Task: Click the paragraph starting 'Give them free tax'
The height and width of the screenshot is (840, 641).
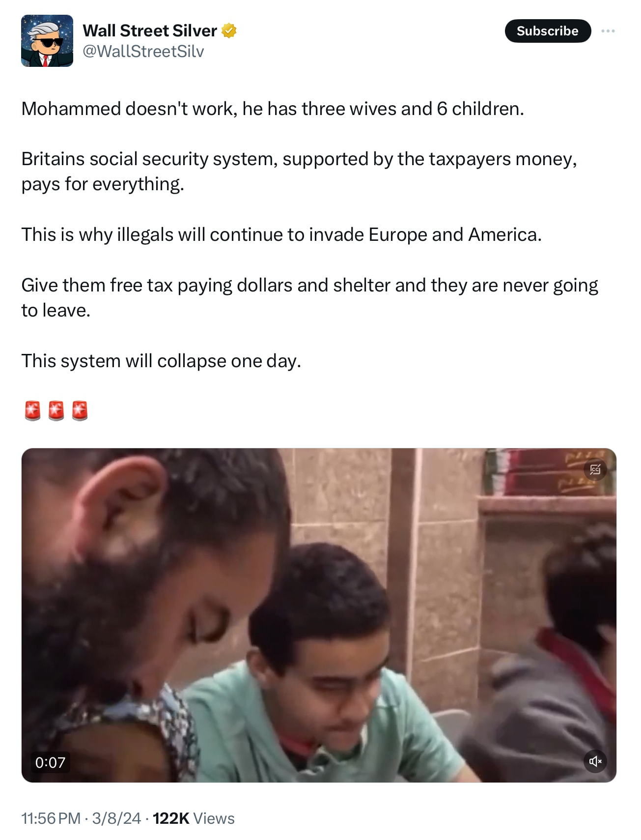Action: point(309,297)
